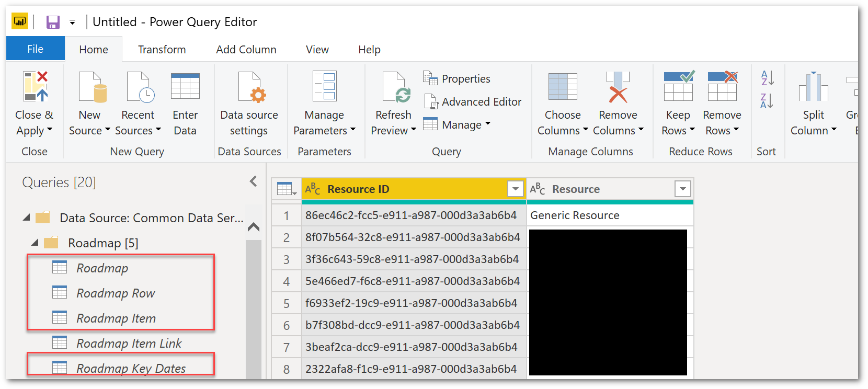Expand the New Source dropdown arrow
868x389 pixels.
coord(107,130)
